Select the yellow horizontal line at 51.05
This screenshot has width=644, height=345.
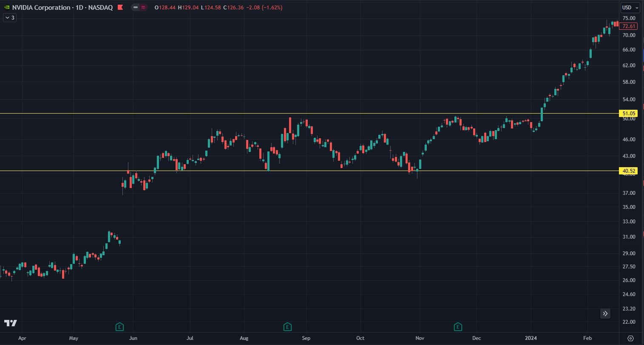309,114
